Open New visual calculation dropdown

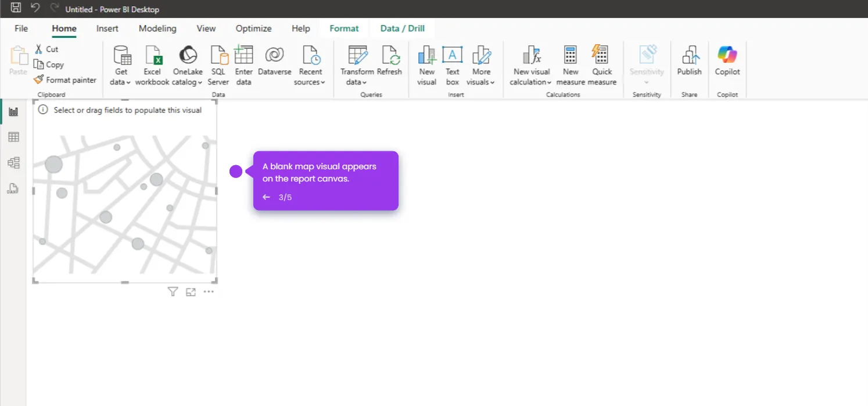coord(531,66)
